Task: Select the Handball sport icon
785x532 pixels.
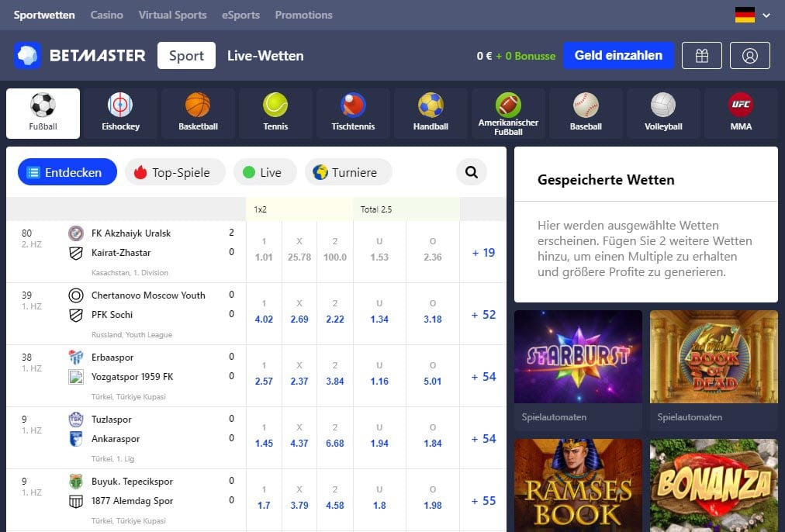Action: [431, 113]
